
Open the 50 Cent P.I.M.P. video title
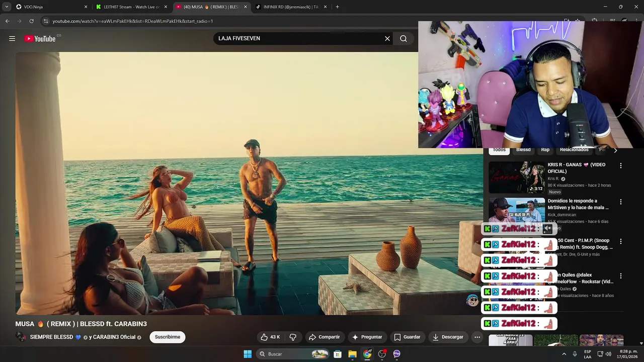tap(586, 244)
